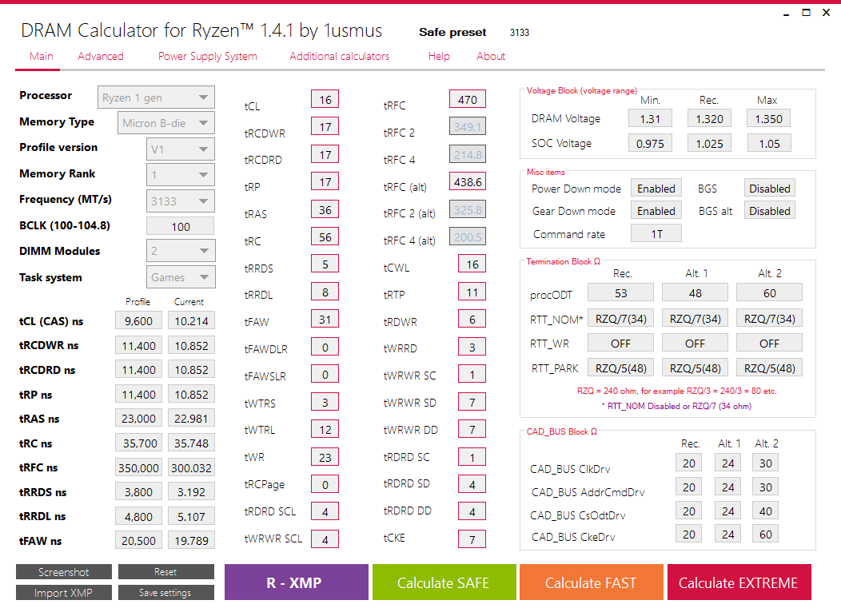Minimize the DRAM Calculator window

coord(787,14)
